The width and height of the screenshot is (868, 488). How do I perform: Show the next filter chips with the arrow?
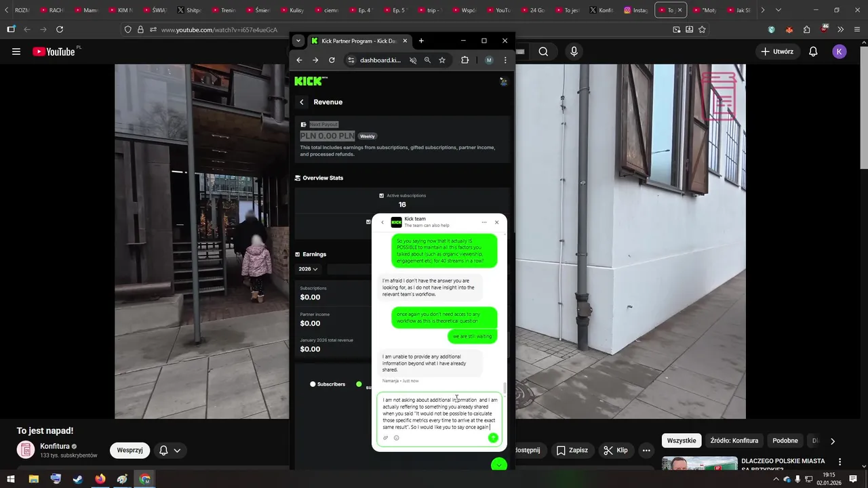pyautogui.click(x=833, y=441)
